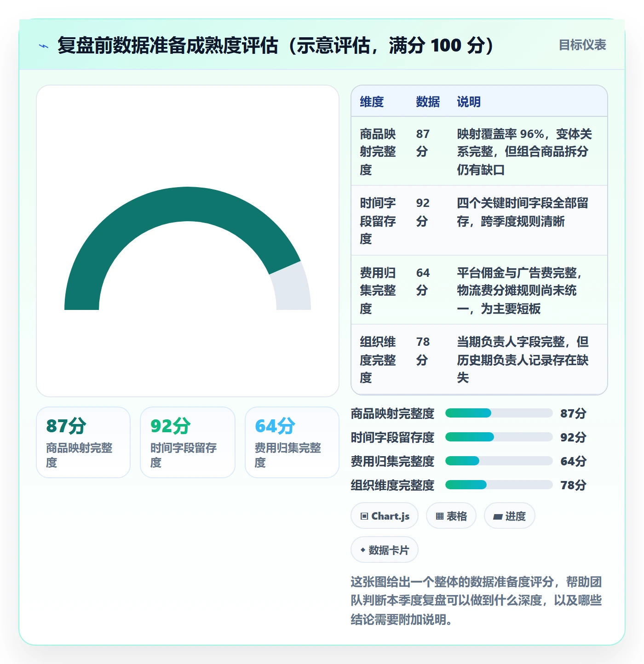Image resolution: width=644 pixels, height=664 pixels.
Task: Click the 组织维度完整度 label beside its progress bar
Action: pos(392,485)
